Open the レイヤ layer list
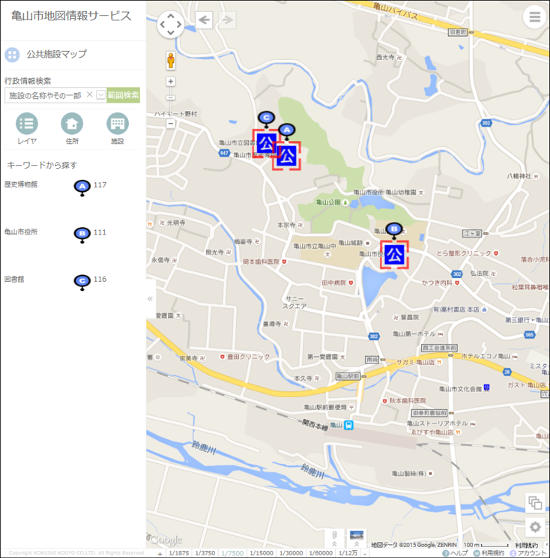The image size is (550, 558). [27, 128]
